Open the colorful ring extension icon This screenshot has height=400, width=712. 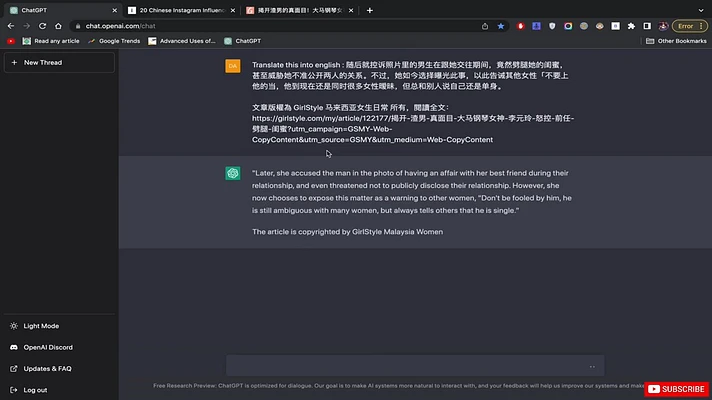coord(568,26)
